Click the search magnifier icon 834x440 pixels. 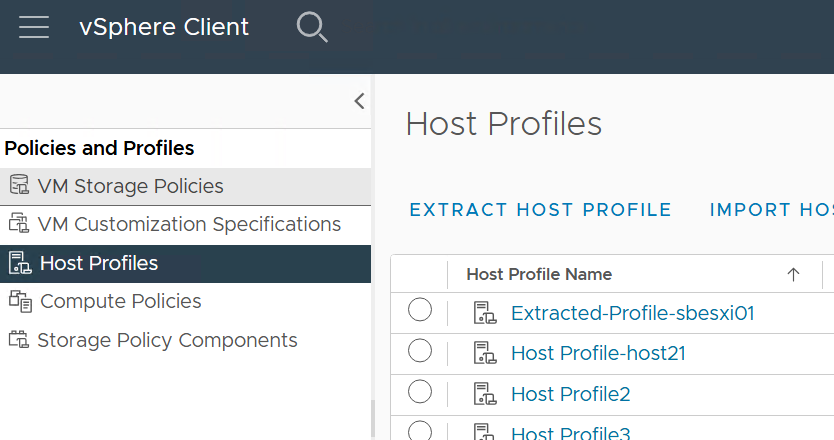click(x=312, y=28)
